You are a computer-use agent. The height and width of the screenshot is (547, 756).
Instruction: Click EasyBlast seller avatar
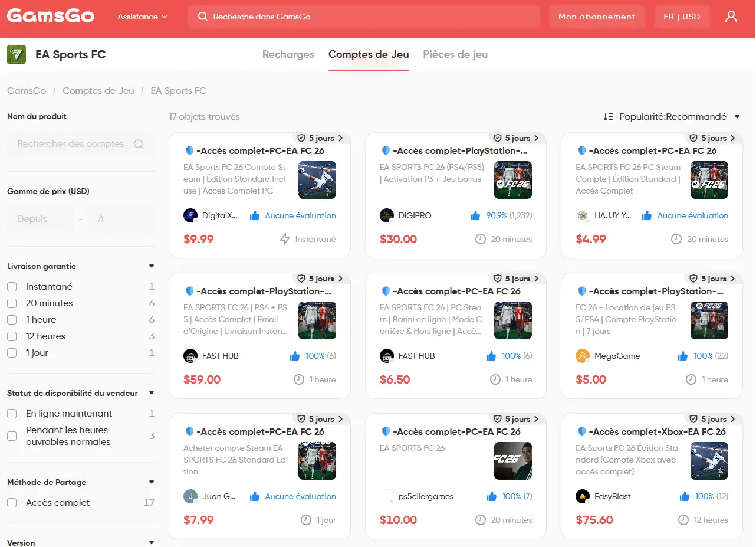(x=582, y=496)
